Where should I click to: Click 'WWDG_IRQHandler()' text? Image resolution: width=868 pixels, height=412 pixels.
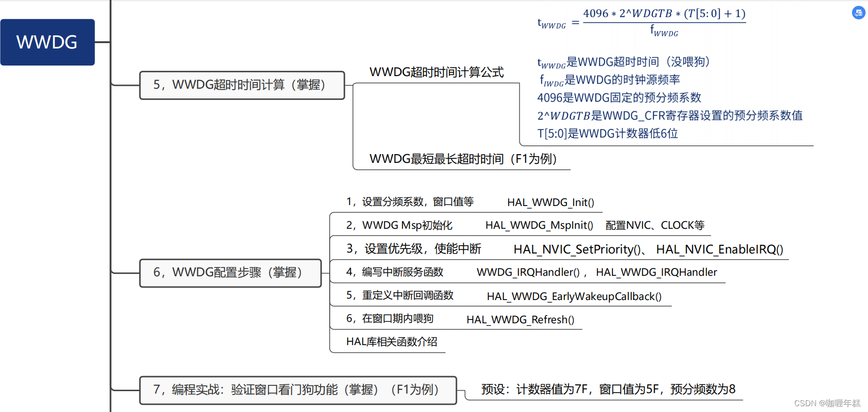[528, 272]
